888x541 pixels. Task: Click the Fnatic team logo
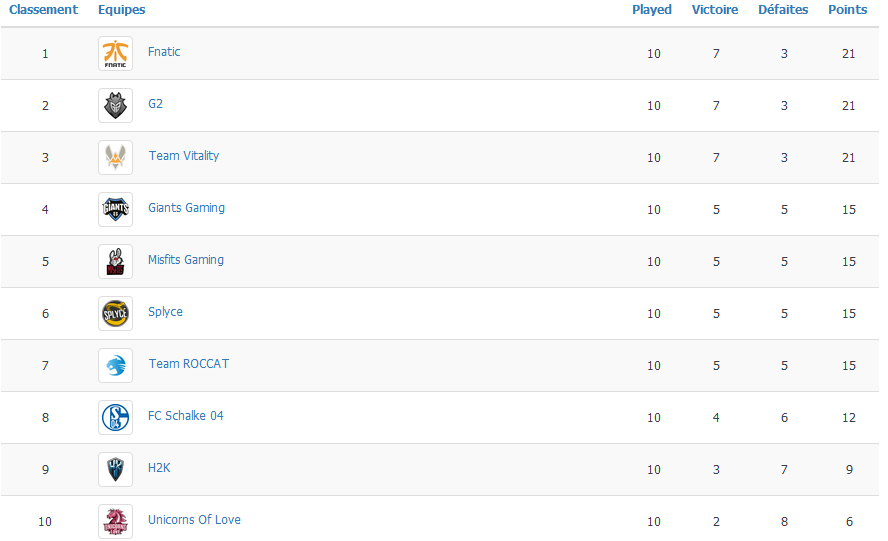tap(116, 54)
